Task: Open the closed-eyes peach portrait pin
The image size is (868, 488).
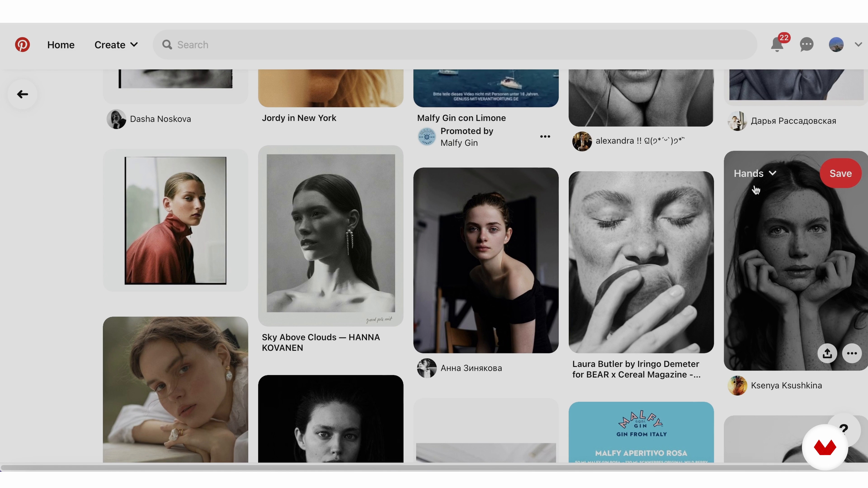Action: click(641, 262)
